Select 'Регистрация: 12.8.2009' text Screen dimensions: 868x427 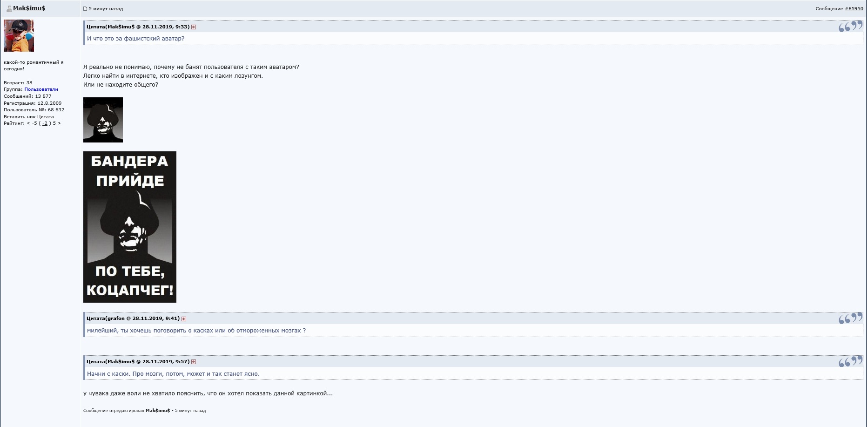pyautogui.click(x=33, y=103)
